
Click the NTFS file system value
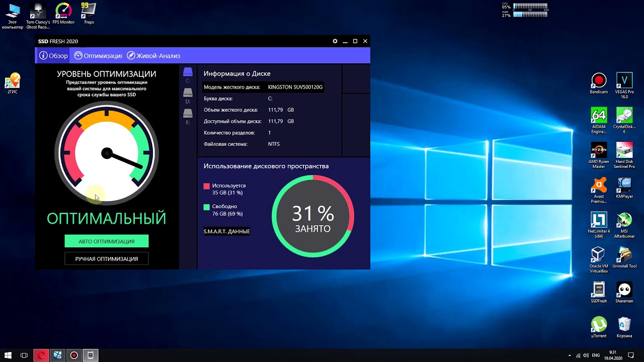pos(274,144)
